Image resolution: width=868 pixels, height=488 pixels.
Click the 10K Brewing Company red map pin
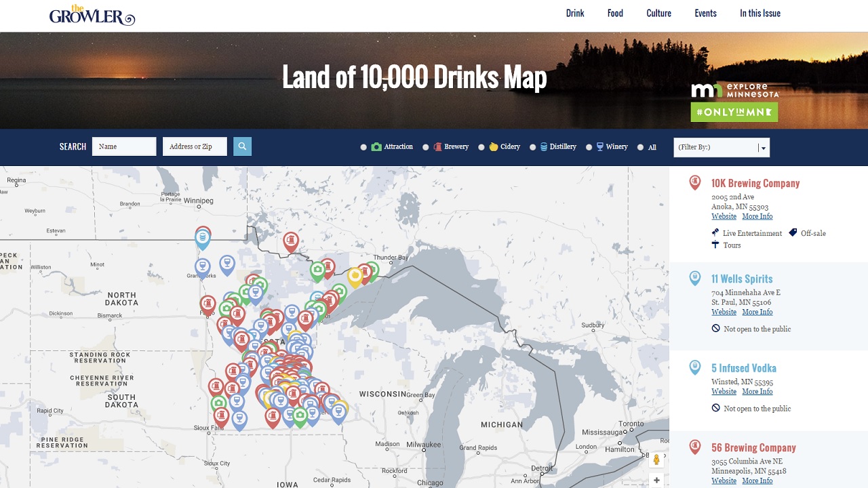694,183
